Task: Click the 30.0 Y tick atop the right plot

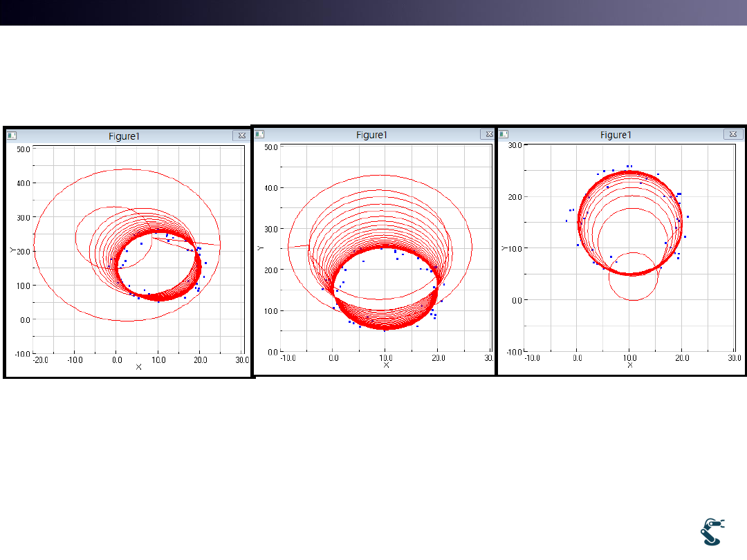Action: [515, 145]
